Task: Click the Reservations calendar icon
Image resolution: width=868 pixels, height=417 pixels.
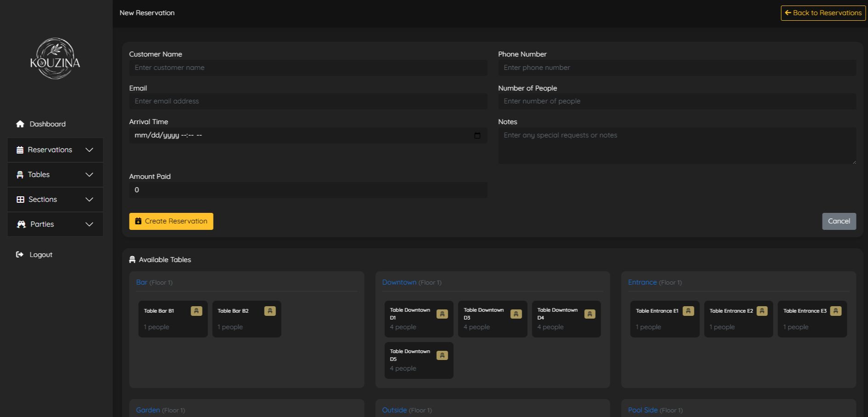Action: pos(20,150)
